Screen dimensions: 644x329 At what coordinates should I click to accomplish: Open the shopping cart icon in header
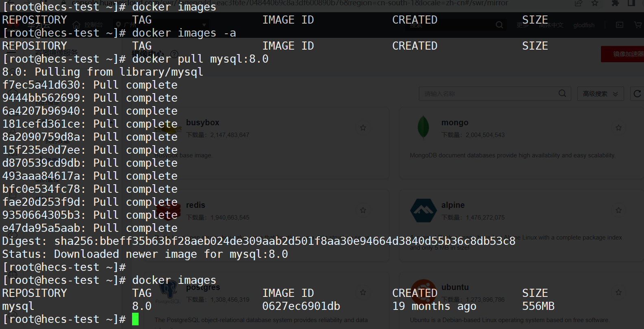638,25
